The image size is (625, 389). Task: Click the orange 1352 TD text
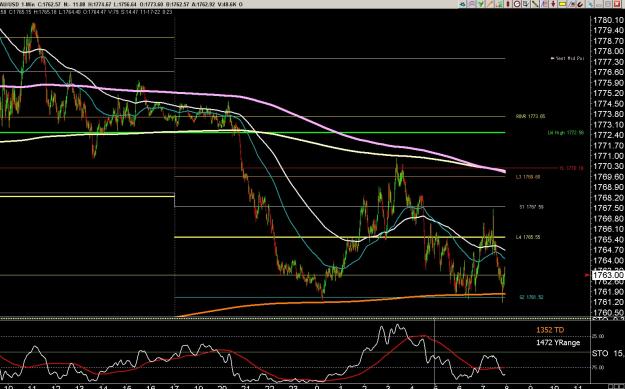pyautogui.click(x=550, y=330)
